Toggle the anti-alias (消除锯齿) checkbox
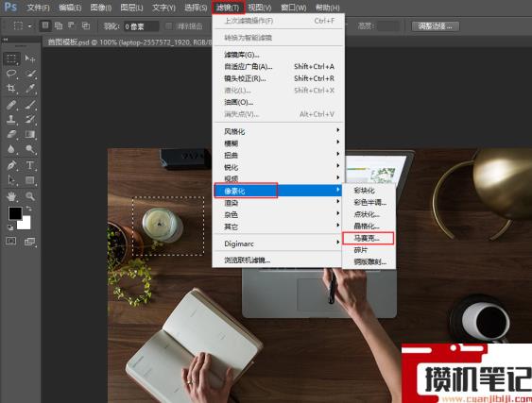The image size is (532, 403). click(168, 25)
